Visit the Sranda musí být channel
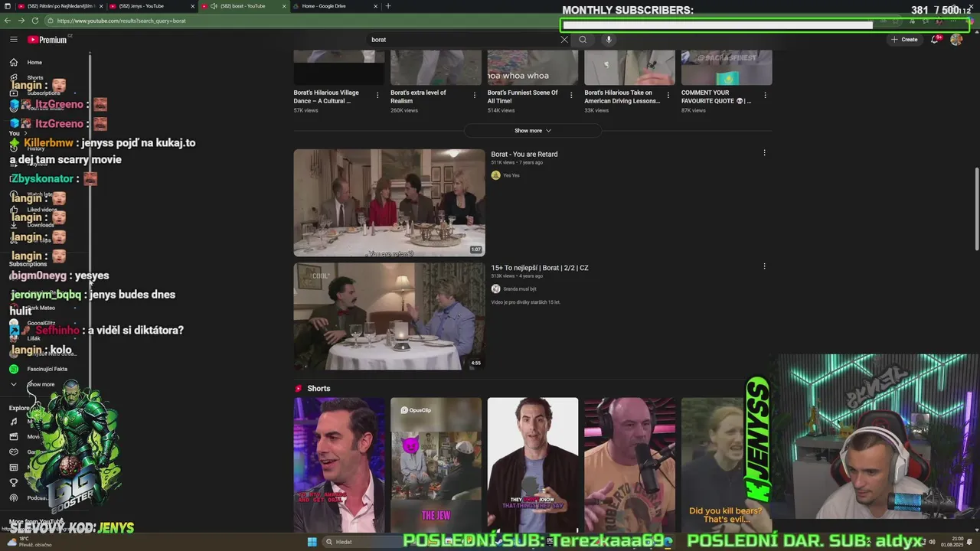 (x=520, y=289)
